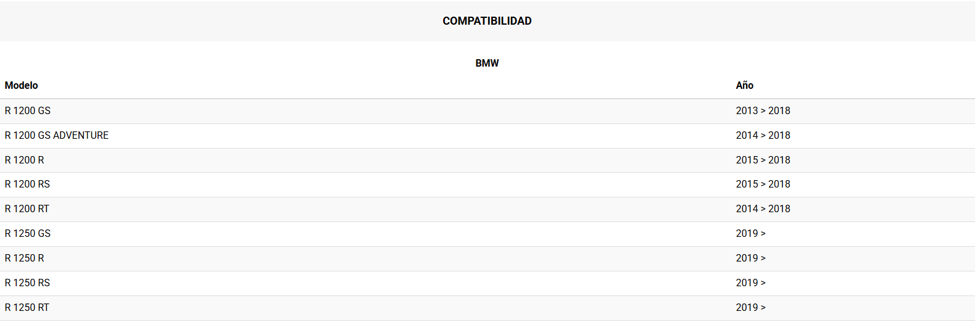Click year range for R 1200 GS ADVENTURE
This screenshot has height=322, width=980.
763,135
